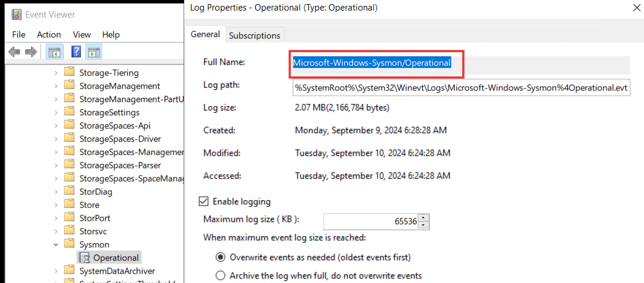Open the Help menu
This screenshot has width=644, height=283.
click(111, 35)
